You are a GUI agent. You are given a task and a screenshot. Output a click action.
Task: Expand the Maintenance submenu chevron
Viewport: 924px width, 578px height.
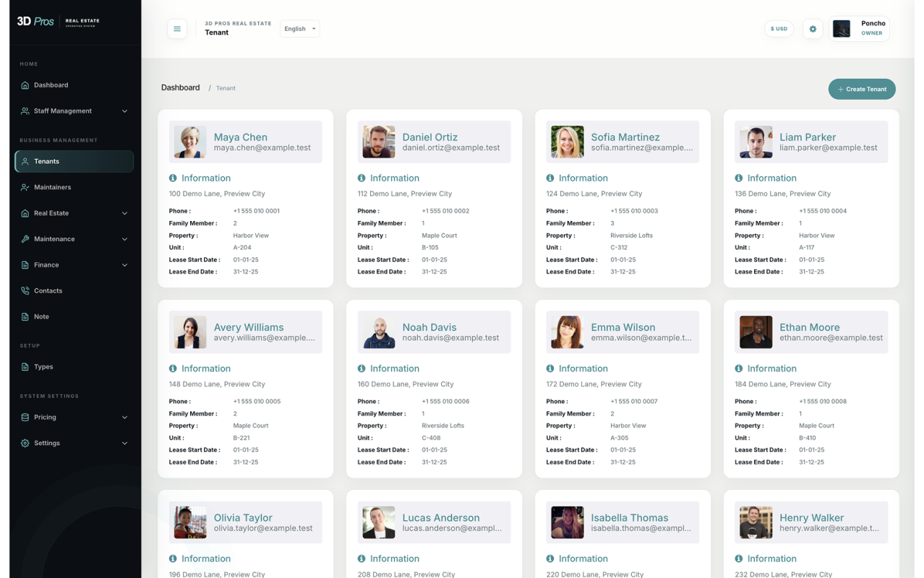[124, 239]
